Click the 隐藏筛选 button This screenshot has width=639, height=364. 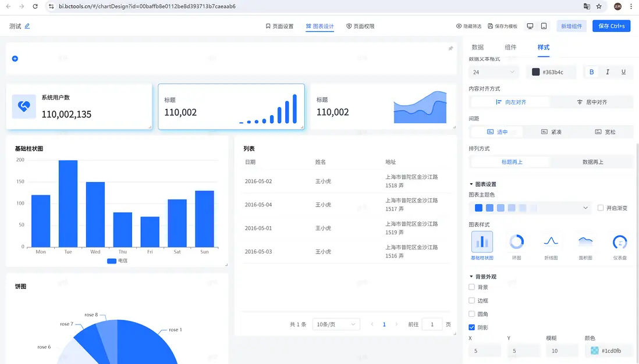tap(468, 26)
